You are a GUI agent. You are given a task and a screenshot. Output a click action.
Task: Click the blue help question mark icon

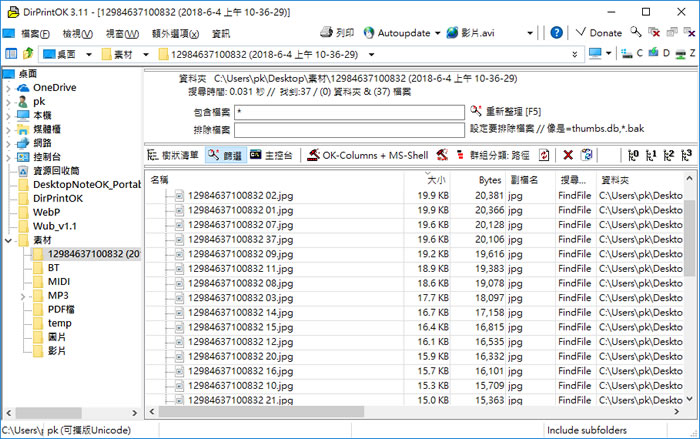point(556,33)
